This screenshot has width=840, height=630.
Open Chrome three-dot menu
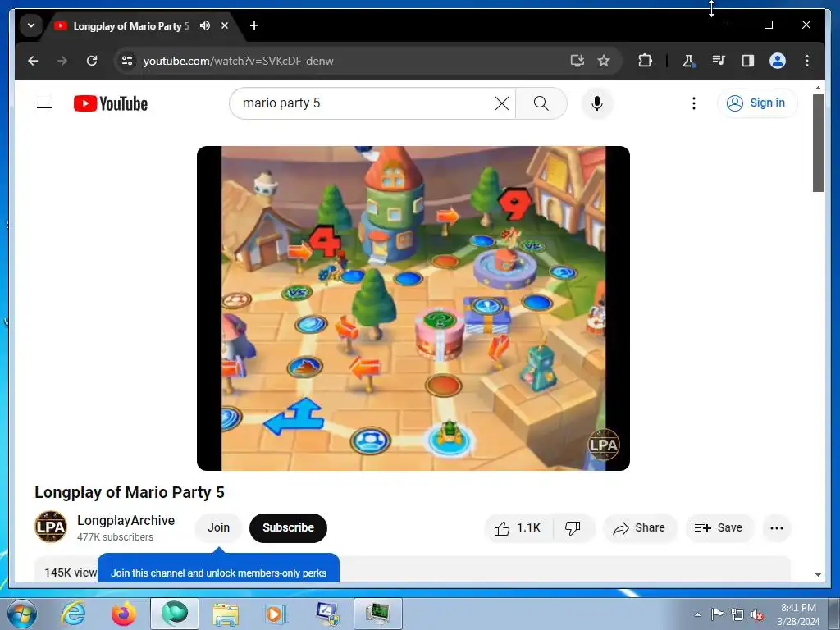pyautogui.click(x=807, y=61)
